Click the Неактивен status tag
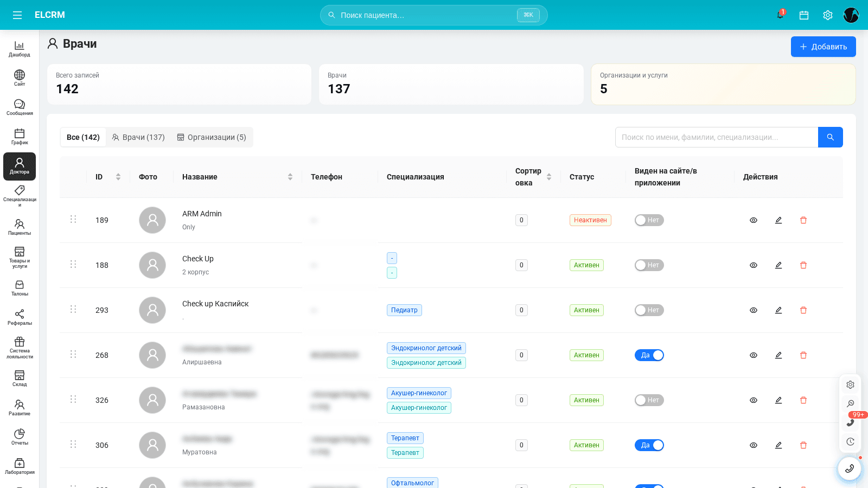Image resolution: width=868 pixels, height=488 pixels. [590, 220]
